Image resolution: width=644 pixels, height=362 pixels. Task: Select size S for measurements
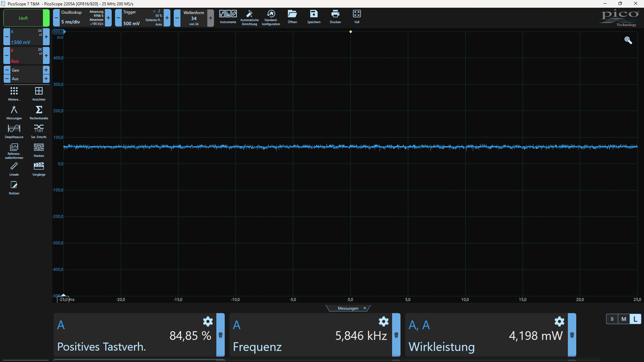click(x=612, y=319)
